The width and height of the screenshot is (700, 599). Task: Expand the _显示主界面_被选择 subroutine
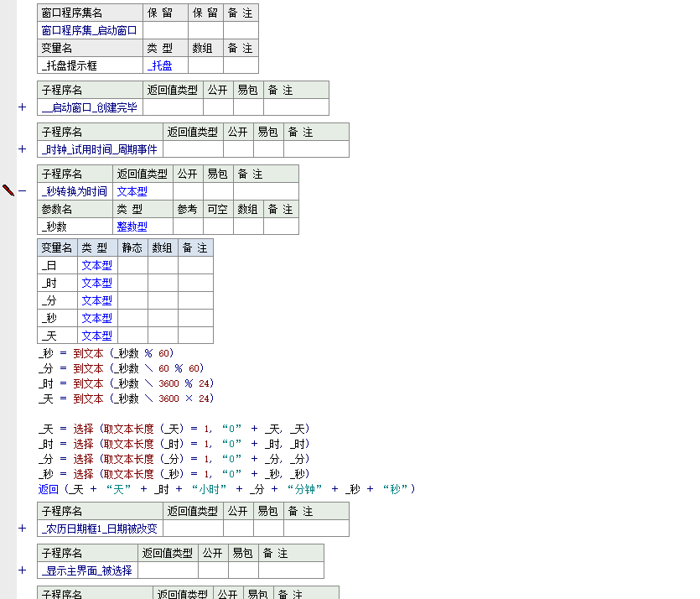pyautogui.click(x=23, y=570)
